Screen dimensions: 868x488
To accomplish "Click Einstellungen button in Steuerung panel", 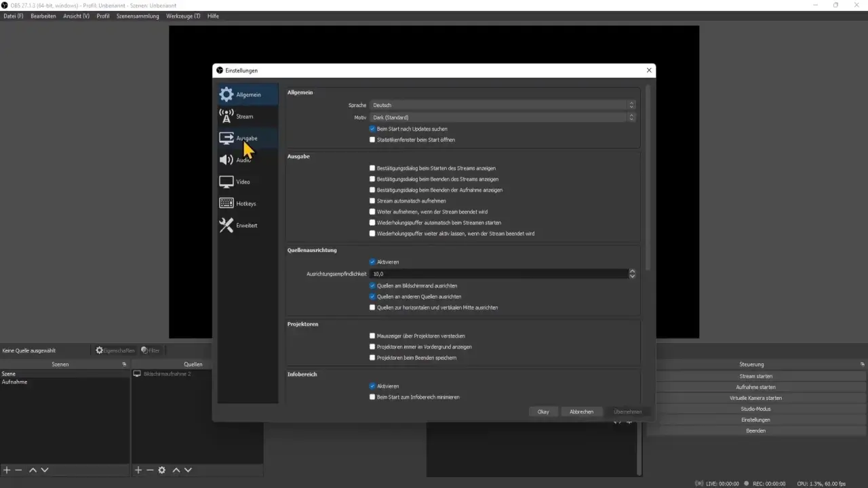I will tap(755, 420).
